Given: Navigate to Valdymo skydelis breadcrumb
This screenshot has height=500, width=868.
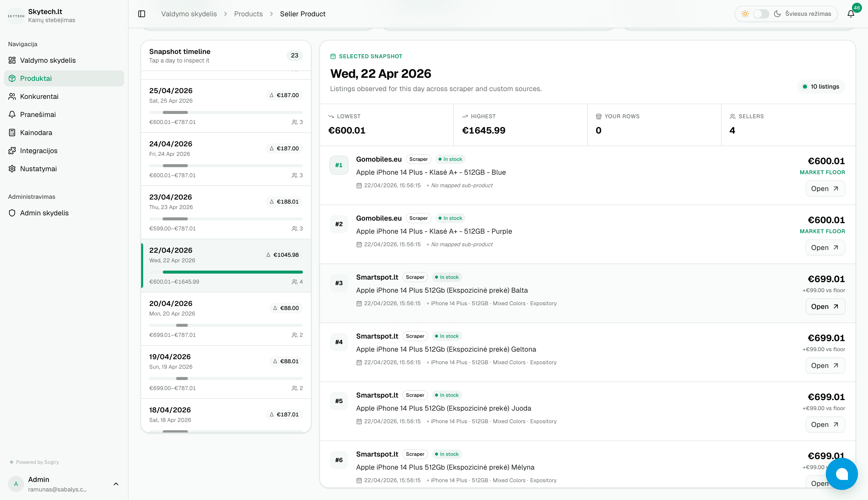Looking at the screenshot, I should tap(189, 14).
